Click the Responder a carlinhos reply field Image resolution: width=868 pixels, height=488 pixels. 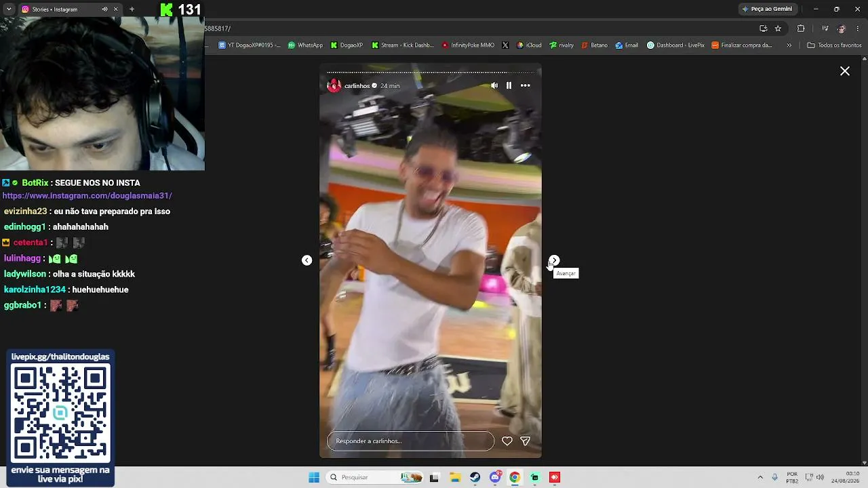coord(411,441)
